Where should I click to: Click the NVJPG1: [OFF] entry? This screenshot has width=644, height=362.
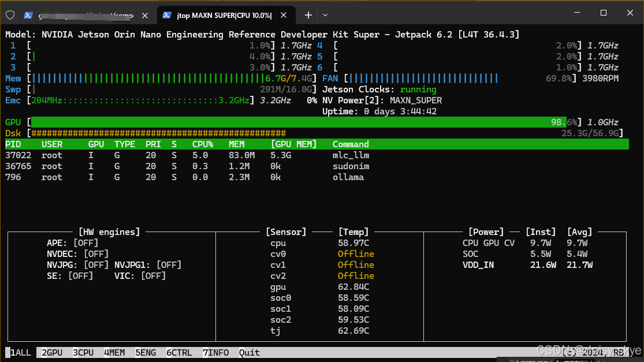pos(148,265)
